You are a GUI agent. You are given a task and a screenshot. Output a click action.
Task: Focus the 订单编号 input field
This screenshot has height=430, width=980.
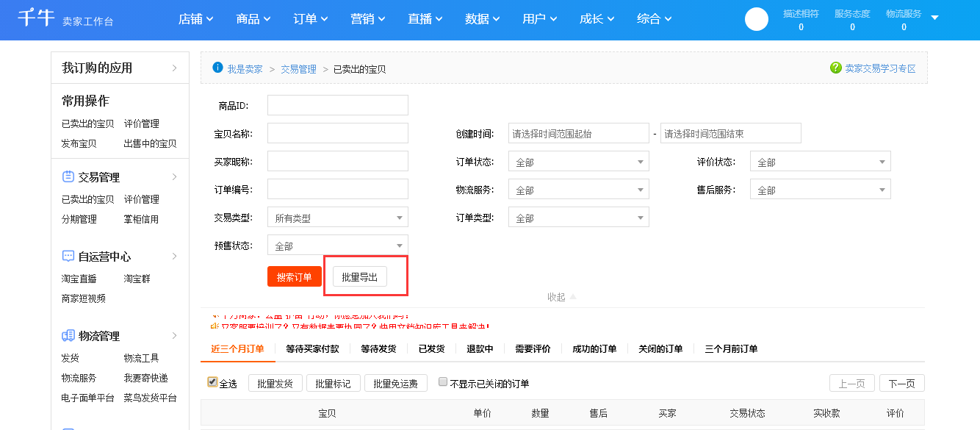[338, 189]
